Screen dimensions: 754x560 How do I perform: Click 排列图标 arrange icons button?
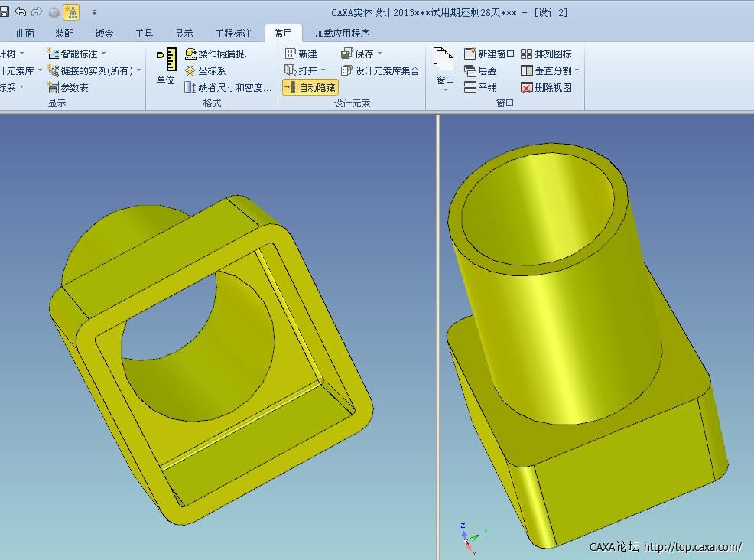[527, 54]
